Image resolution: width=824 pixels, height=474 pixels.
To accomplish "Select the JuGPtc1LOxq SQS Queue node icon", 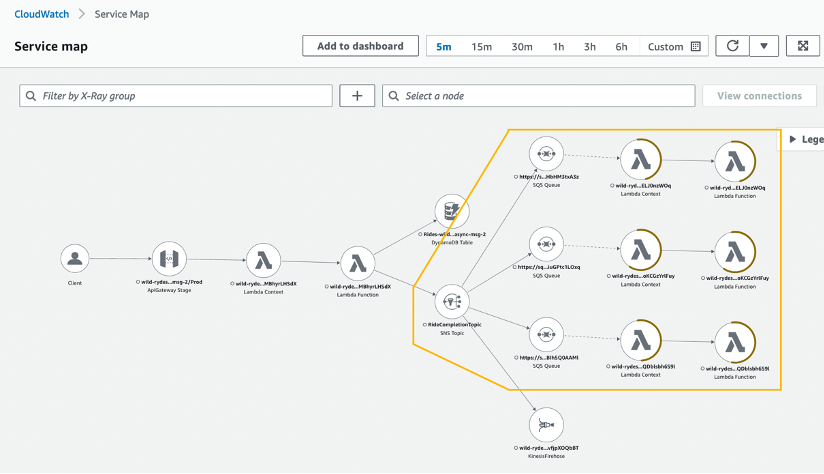I will click(546, 244).
